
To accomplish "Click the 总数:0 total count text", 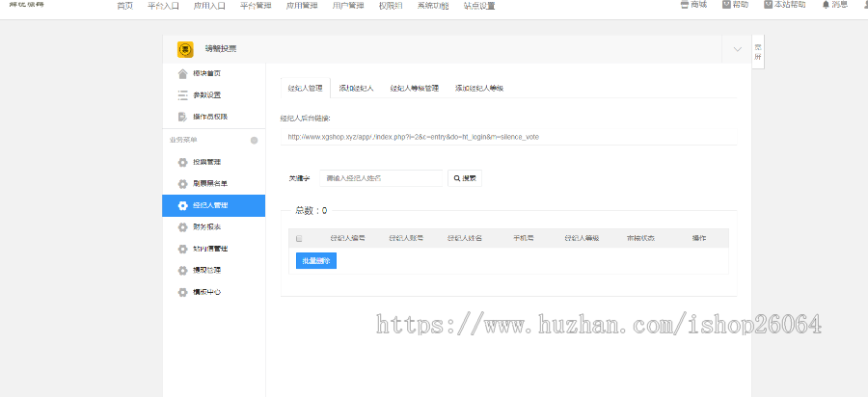I will pos(312,211).
